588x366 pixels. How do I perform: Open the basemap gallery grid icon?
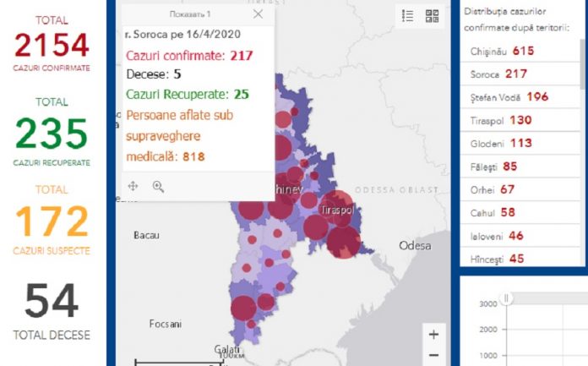pyautogui.click(x=432, y=16)
